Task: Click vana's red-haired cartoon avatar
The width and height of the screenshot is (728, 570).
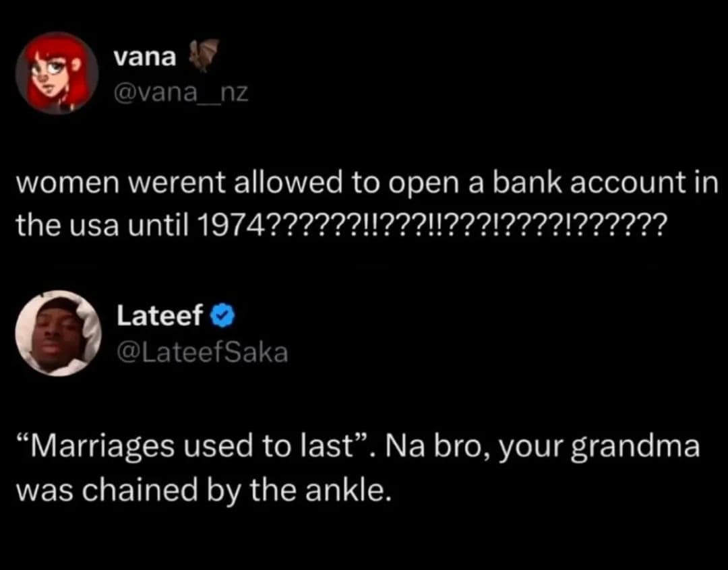Action: [x=57, y=73]
